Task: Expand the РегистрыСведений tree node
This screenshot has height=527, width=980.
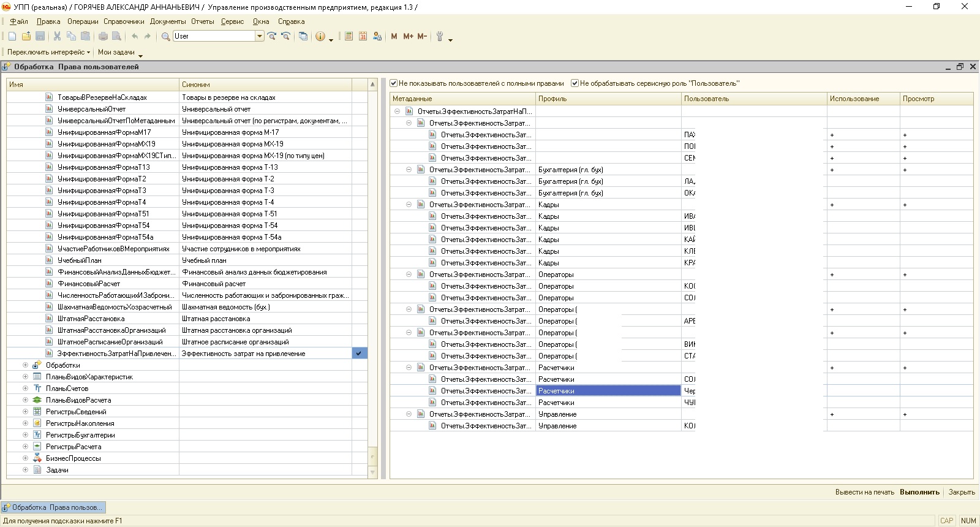Action: coord(25,412)
